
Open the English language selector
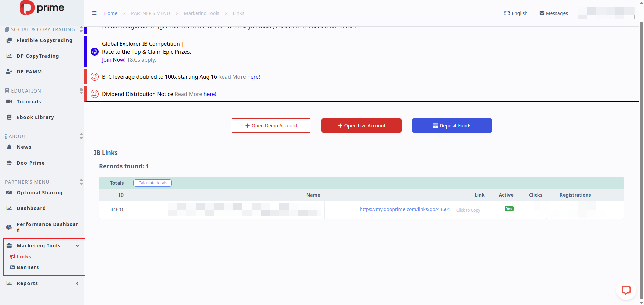pos(516,13)
